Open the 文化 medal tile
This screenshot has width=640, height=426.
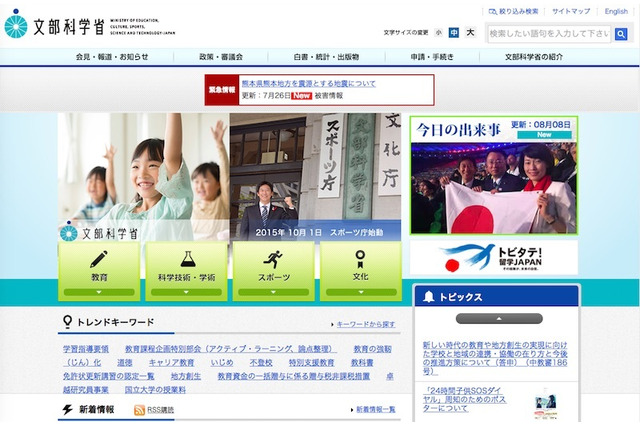pos(361,271)
